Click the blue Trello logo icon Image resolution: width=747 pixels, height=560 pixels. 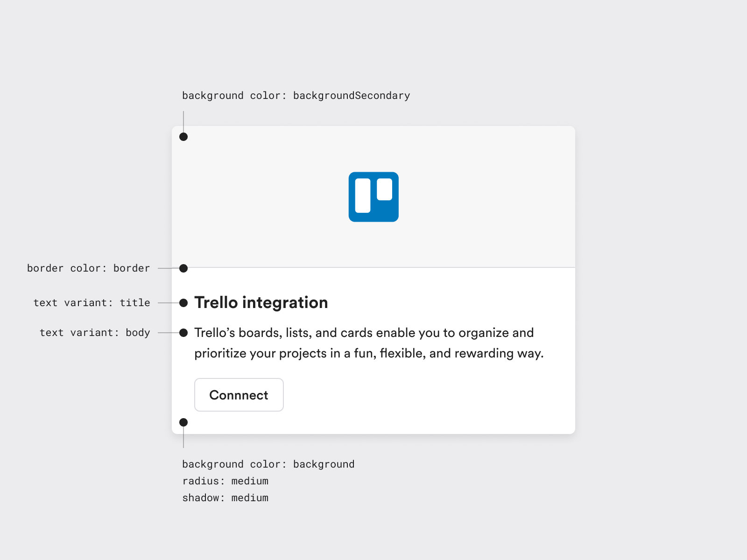(373, 197)
